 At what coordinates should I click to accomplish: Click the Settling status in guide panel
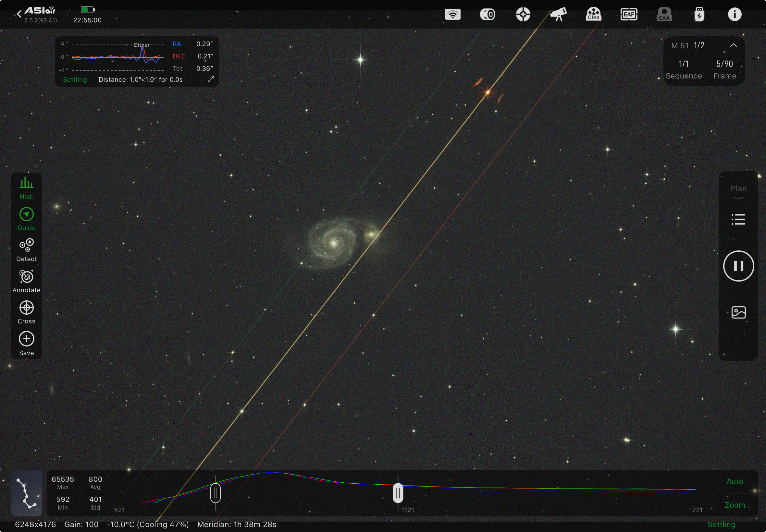tap(75, 80)
